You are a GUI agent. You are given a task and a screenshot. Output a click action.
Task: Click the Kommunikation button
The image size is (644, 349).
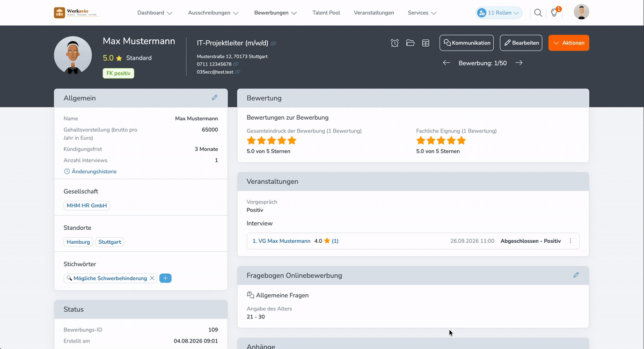(467, 43)
